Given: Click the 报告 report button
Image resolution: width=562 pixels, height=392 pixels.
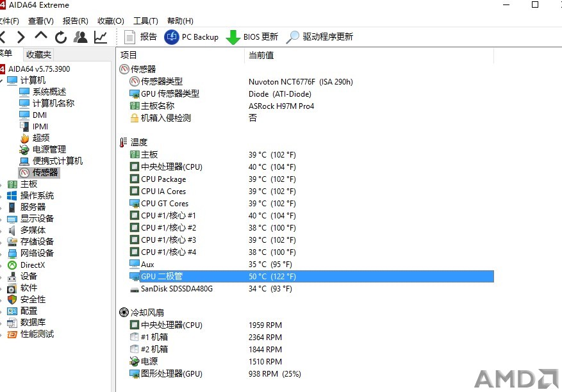Looking at the screenshot, I should [x=140, y=37].
